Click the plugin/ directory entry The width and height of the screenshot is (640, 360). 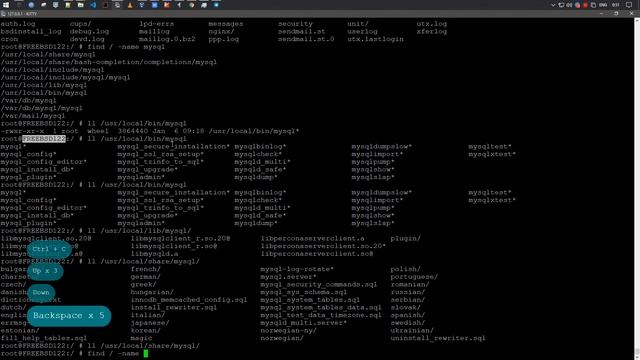405,238
